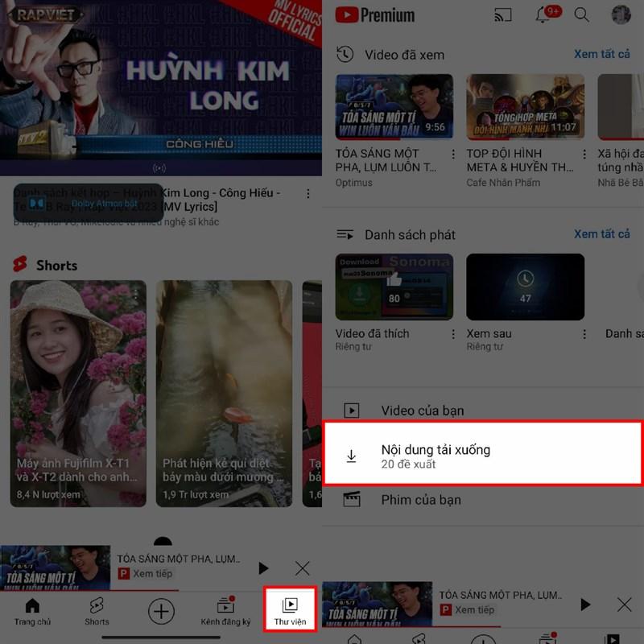Open the Shorts tab in bottom bar
Image resolution: width=644 pixels, height=644 pixels.
[x=97, y=612]
